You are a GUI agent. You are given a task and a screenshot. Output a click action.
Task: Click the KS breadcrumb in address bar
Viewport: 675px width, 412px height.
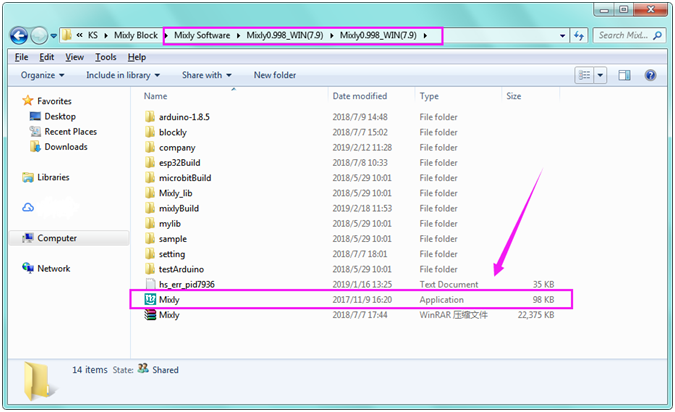coord(93,35)
